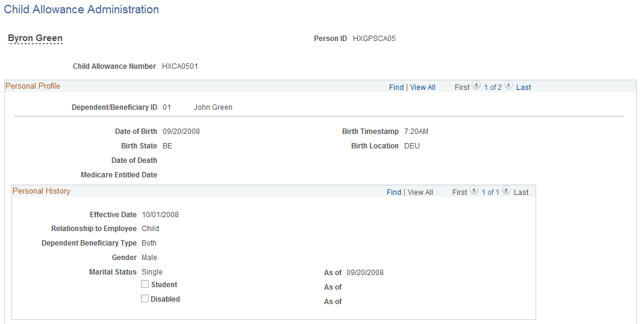
Task: Select the Person ID value HXGPSCA05
Action: pyautogui.click(x=374, y=39)
